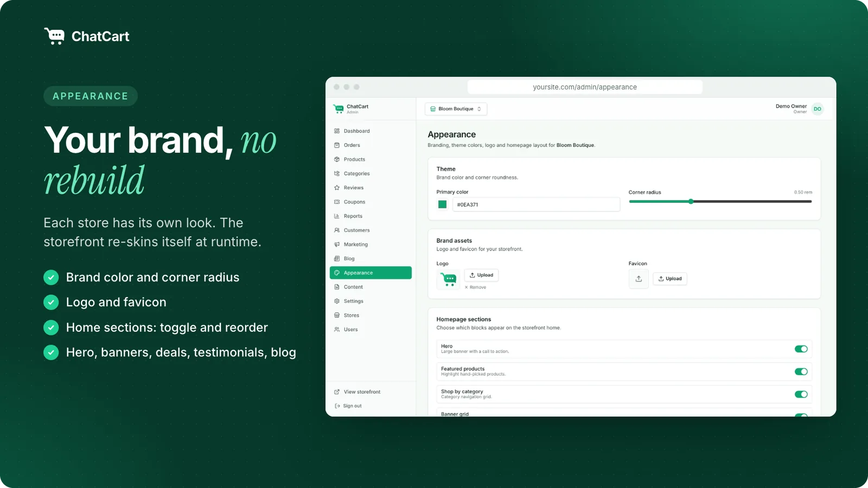Screen dimensions: 868x488
Task: Toggle the Shop by category switch
Action: pyautogui.click(x=801, y=394)
